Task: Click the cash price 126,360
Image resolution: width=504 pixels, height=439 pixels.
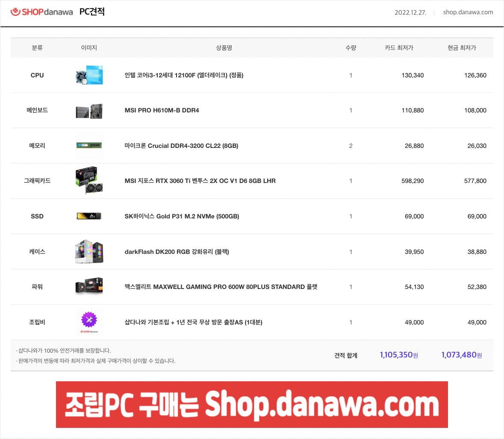Action: coord(475,75)
